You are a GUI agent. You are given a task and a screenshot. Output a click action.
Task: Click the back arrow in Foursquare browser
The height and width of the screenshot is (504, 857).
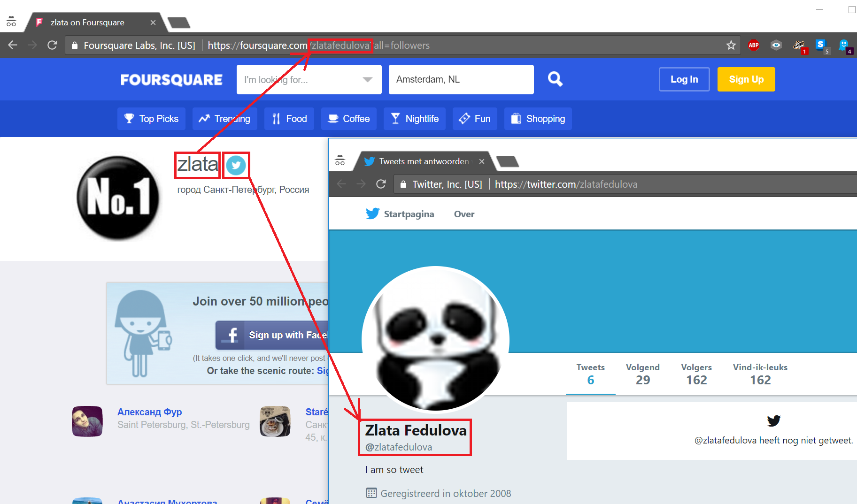click(x=13, y=46)
